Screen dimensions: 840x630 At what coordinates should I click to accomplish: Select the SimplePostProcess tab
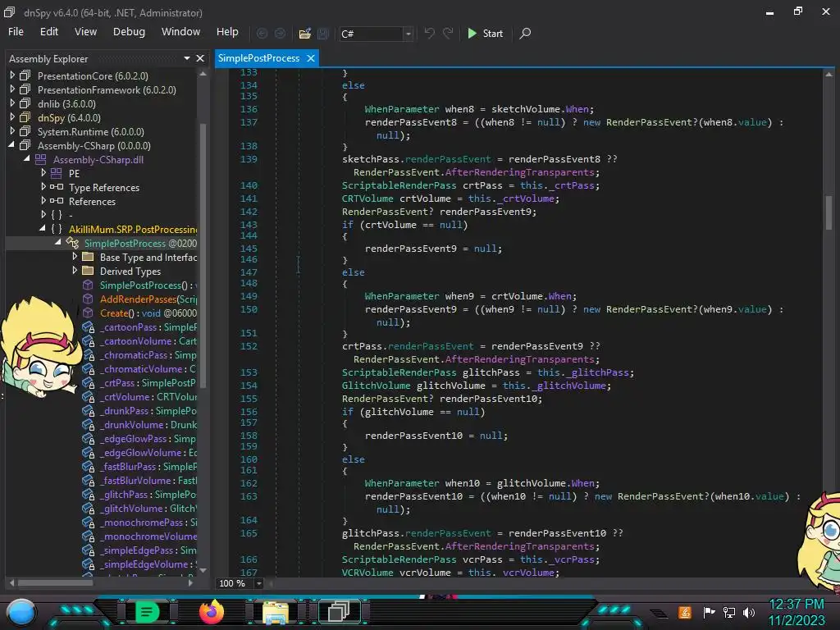tap(258, 58)
